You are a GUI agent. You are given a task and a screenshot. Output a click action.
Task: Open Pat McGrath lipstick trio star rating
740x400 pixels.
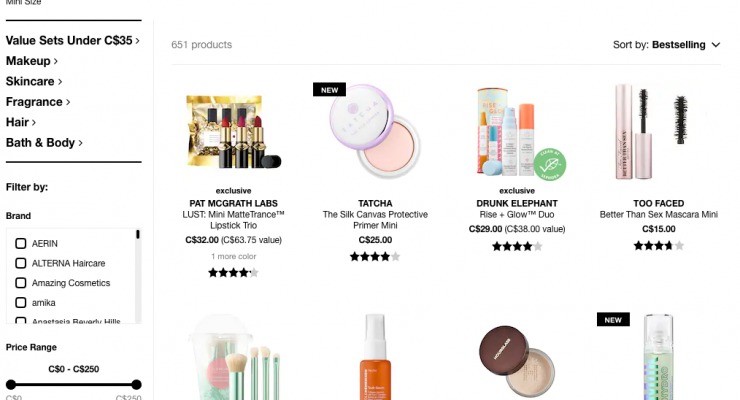233,273
